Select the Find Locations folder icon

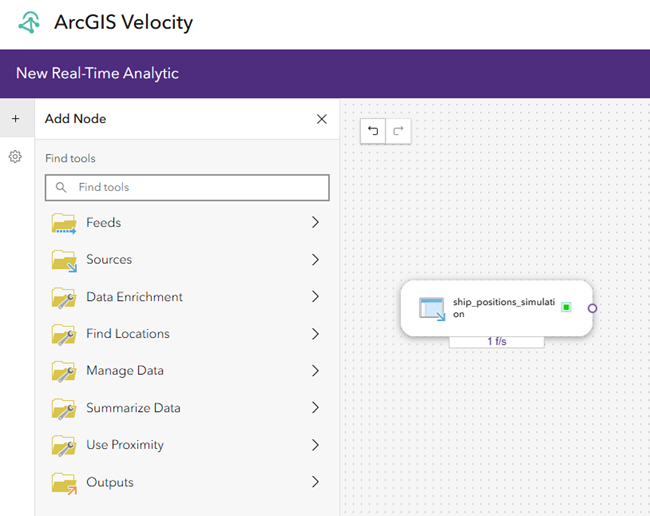[x=64, y=334]
